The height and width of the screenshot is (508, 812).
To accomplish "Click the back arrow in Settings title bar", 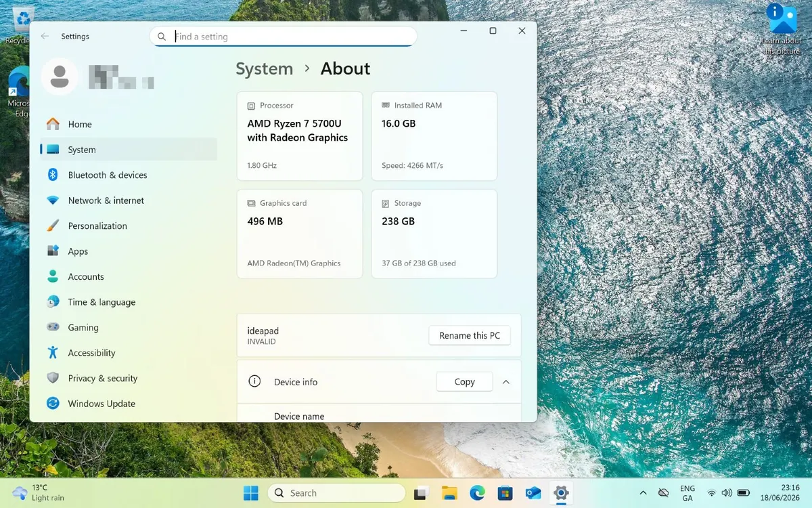I will [45, 37].
